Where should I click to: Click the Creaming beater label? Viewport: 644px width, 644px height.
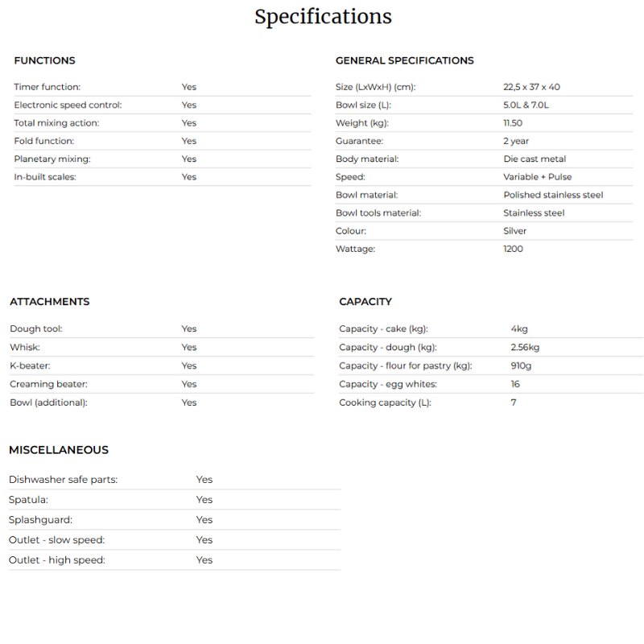click(48, 384)
